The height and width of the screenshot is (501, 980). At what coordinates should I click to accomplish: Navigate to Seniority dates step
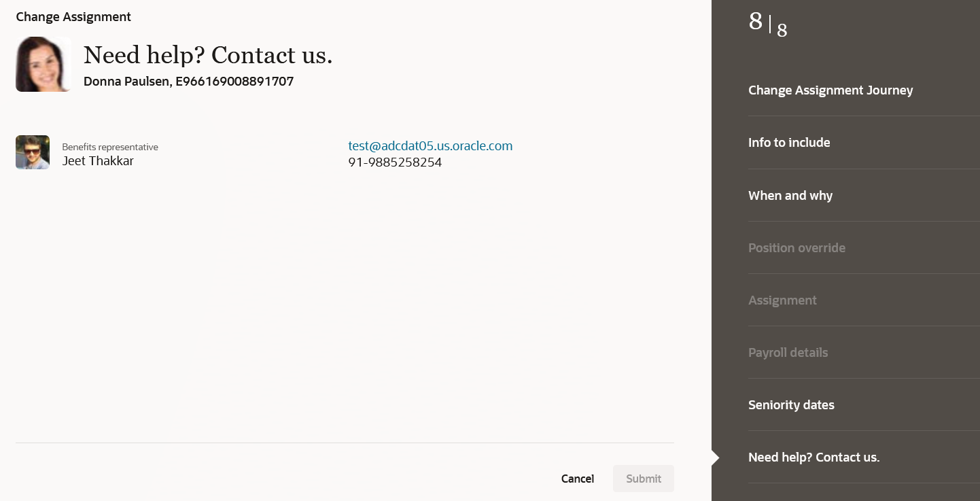[791, 404]
